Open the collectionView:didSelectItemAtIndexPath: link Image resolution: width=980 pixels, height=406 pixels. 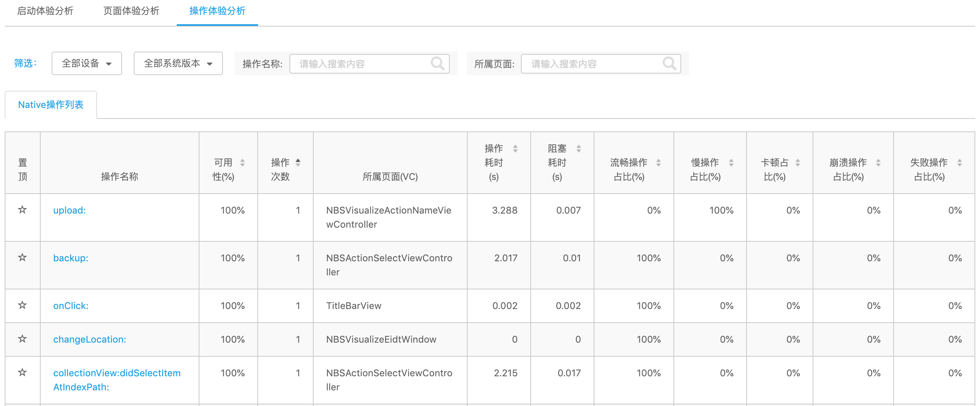point(117,380)
